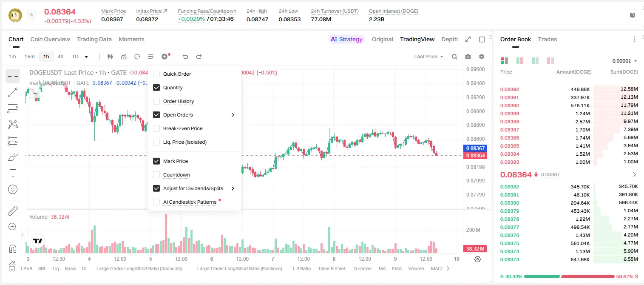This screenshot has height=285, width=644.
Task: Toggle the magnet snapping mode
Action: pos(13,249)
